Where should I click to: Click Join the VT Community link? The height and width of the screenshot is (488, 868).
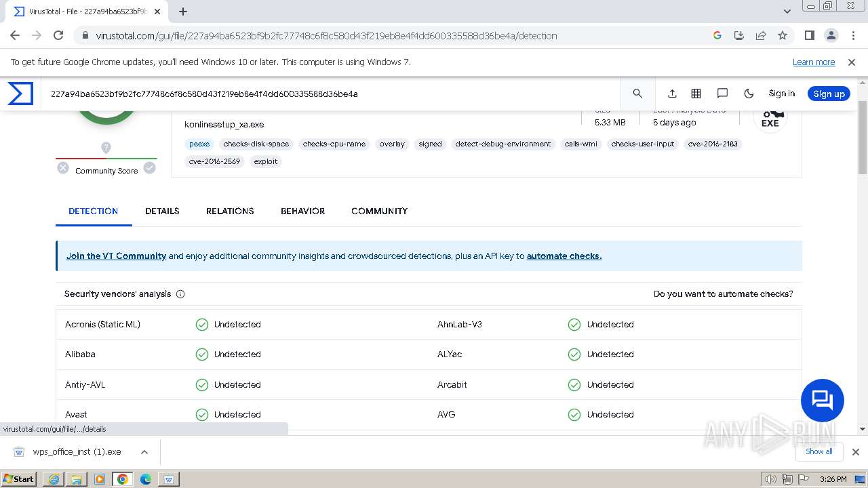(x=116, y=256)
